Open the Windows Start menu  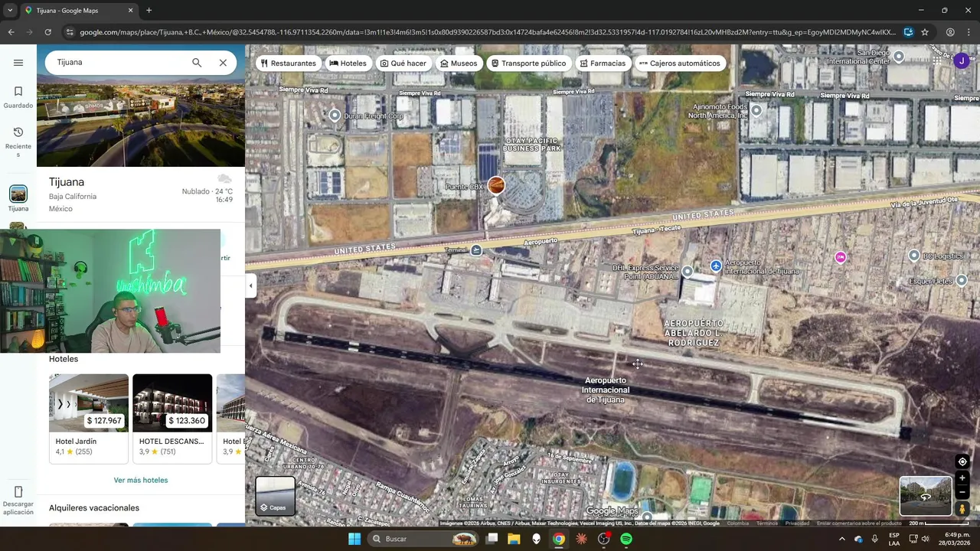354,539
